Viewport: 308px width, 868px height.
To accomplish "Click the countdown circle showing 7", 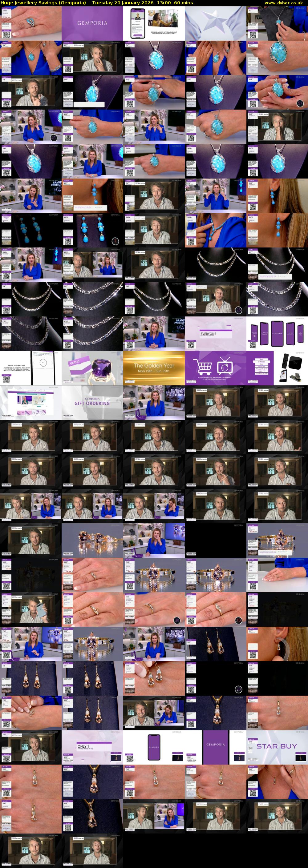I will pyautogui.click(x=115, y=241).
